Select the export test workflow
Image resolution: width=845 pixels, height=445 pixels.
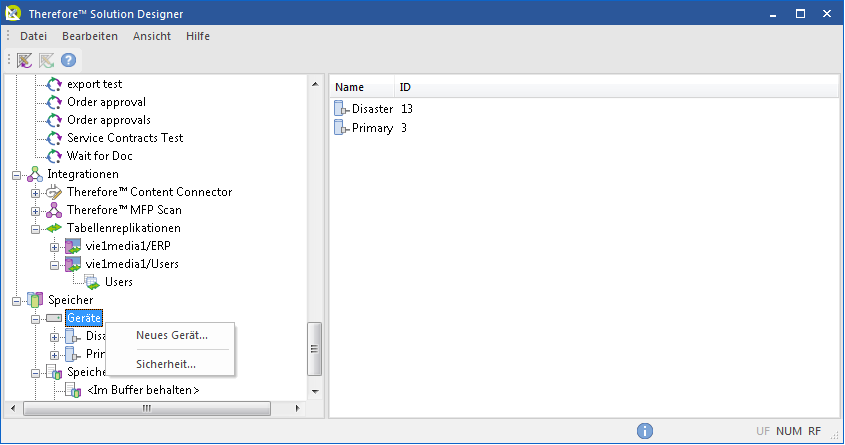pyautogui.click(x=95, y=84)
